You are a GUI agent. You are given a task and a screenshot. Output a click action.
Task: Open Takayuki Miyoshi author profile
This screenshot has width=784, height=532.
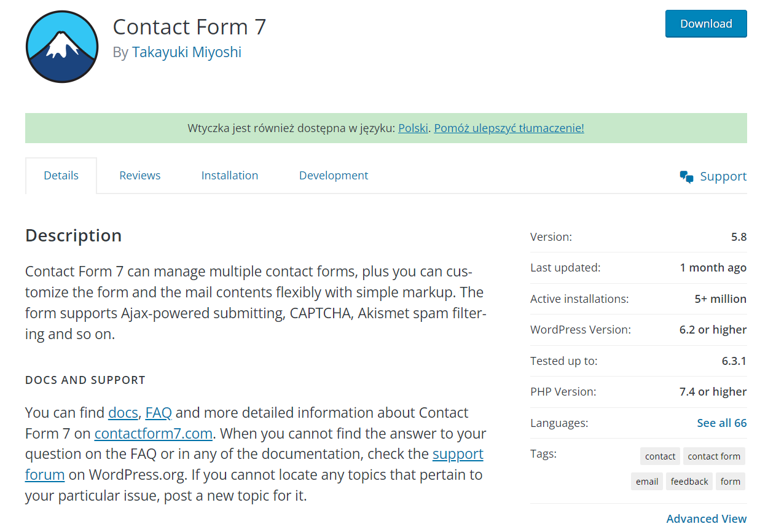[187, 52]
